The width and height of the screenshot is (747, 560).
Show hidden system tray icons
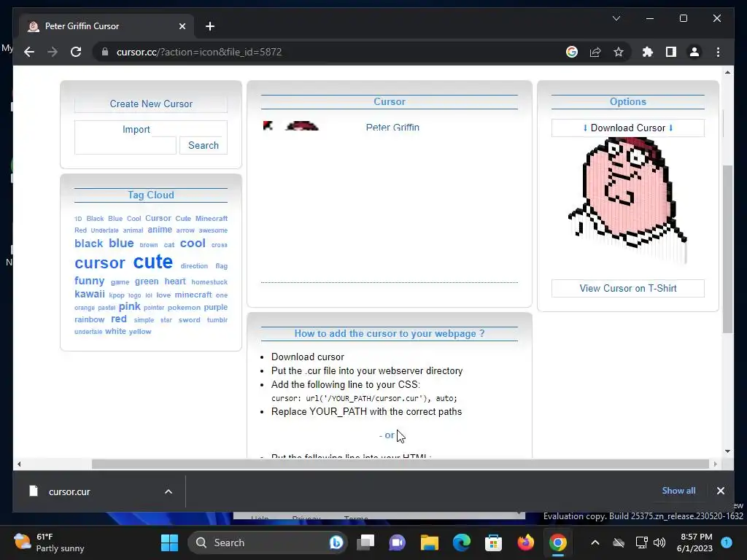[x=595, y=542]
